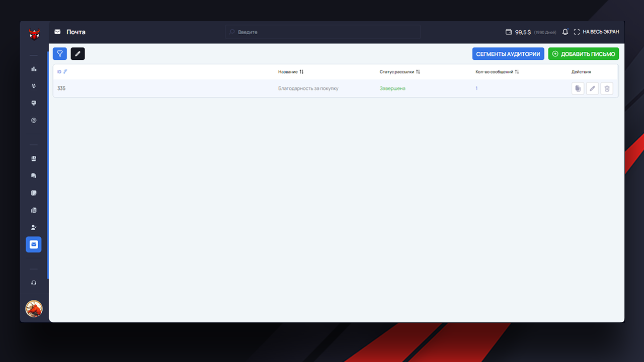Select the highlighted mail envelope sidebar icon

click(34, 244)
